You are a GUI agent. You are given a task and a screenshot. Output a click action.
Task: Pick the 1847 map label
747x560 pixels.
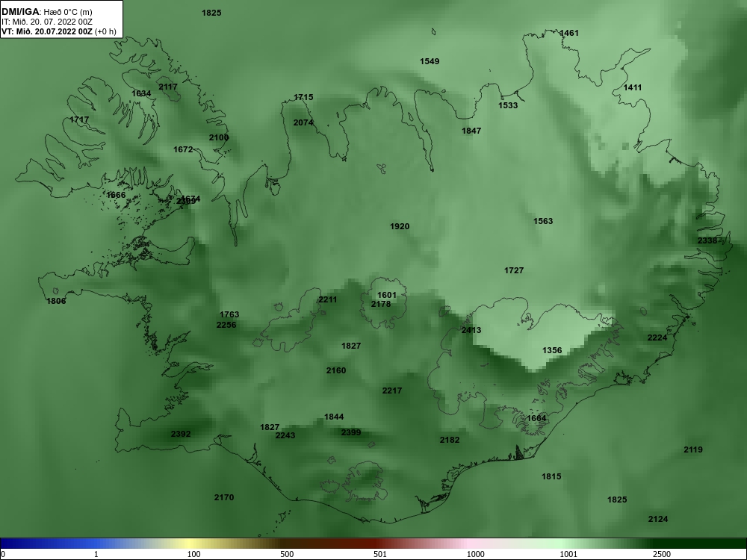click(x=471, y=131)
